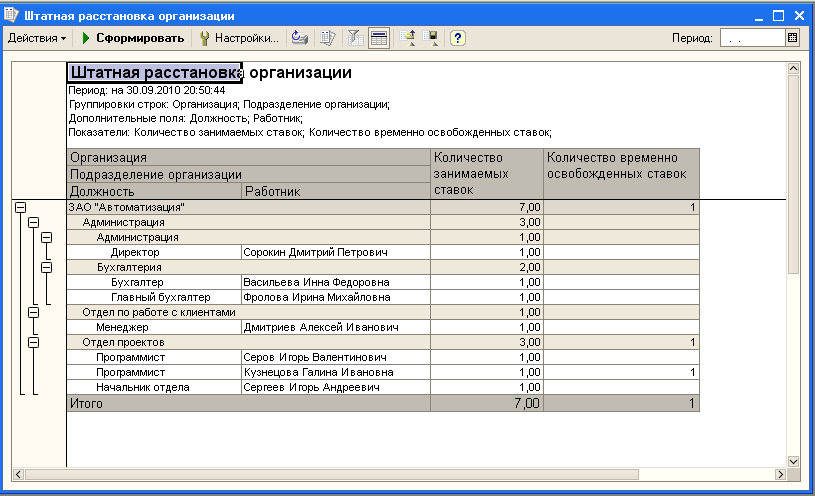This screenshot has height=496, width=815.
Task: Click the new report copy icon
Action: pyautogui.click(x=327, y=38)
